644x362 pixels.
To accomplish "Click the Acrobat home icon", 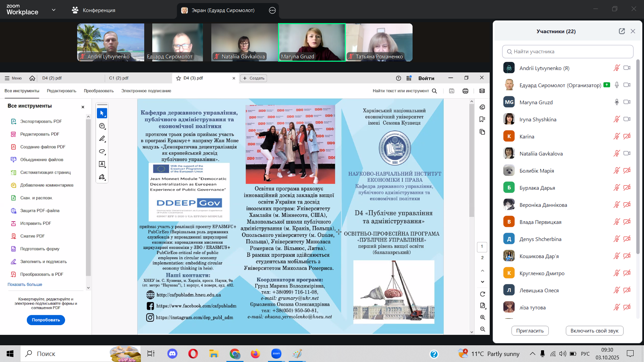I will 32,78.
